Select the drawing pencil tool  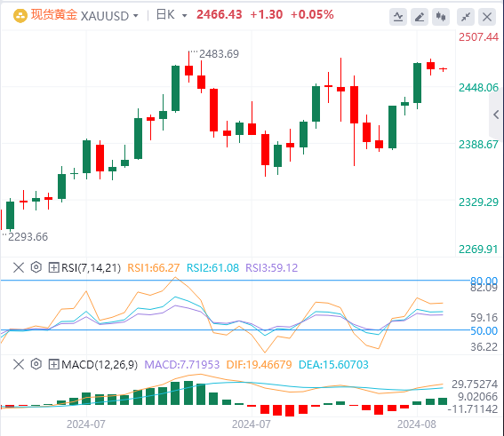[x=420, y=17]
